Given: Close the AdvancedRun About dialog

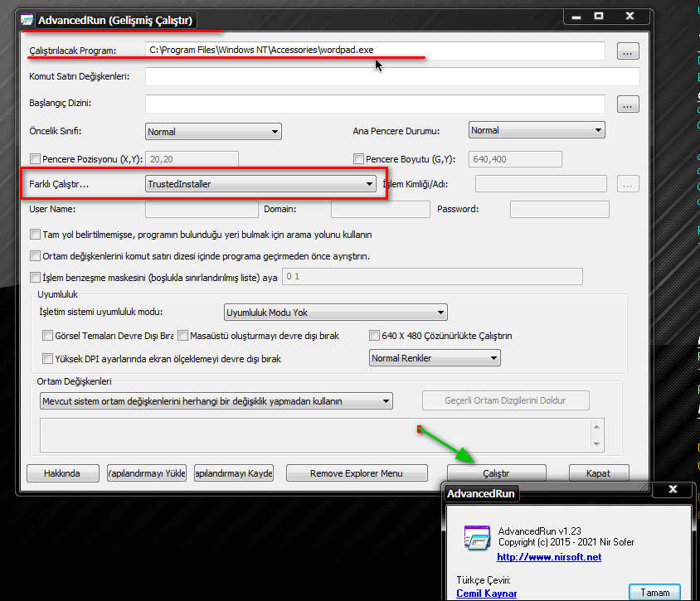Looking at the screenshot, I should tap(673, 489).
